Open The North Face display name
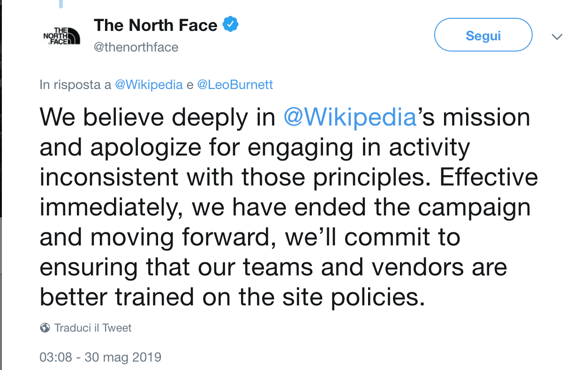Viewport: 588px width, 370px height. click(156, 25)
